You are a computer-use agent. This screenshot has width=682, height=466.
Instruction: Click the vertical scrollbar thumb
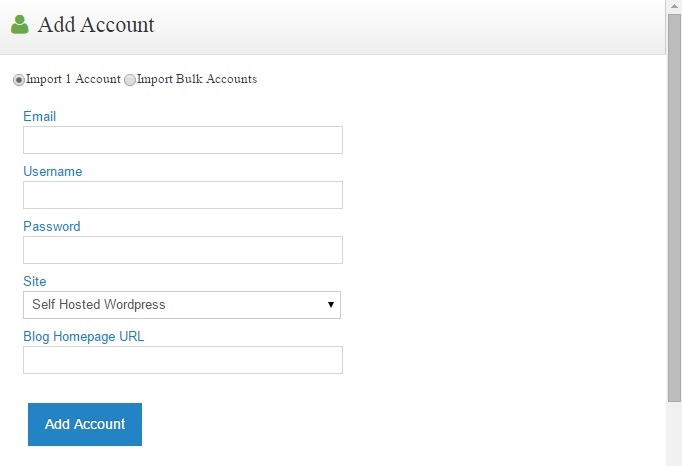tap(674, 210)
